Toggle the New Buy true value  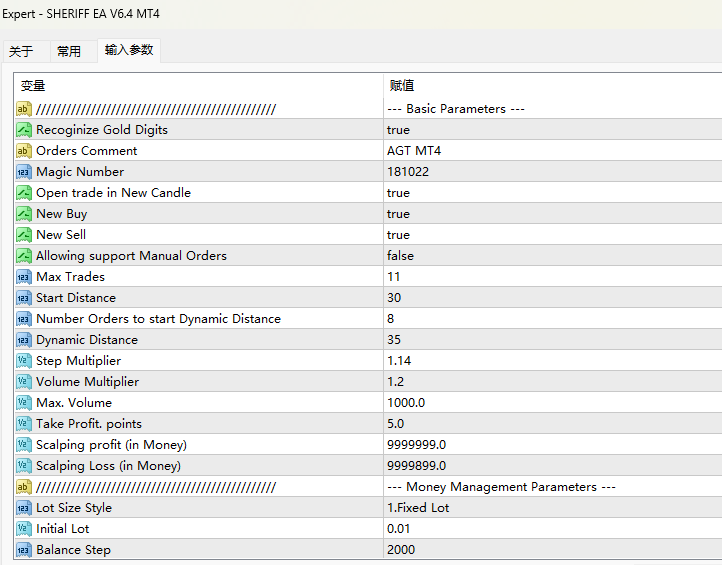pyautogui.click(x=398, y=214)
